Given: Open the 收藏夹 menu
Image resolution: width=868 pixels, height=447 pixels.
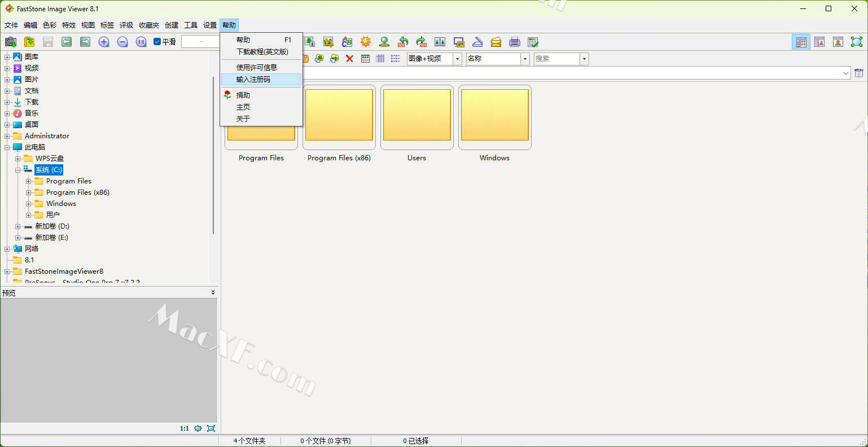Looking at the screenshot, I should click(x=149, y=25).
